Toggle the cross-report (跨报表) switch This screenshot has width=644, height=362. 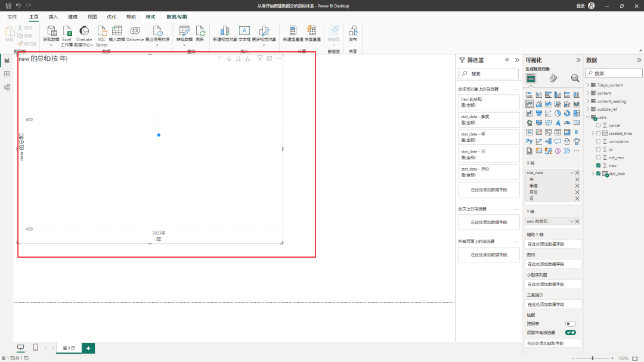tap(571, 324)
